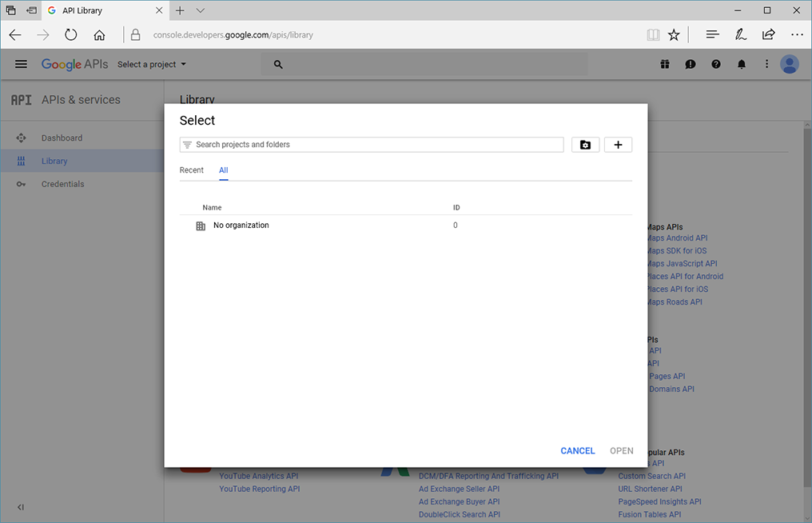Image resolution: width=812 pixels, height=523 pixels.
Task: Open browser settings ellipsis menu
Action: pyautogui.click(x=797, y=34)
